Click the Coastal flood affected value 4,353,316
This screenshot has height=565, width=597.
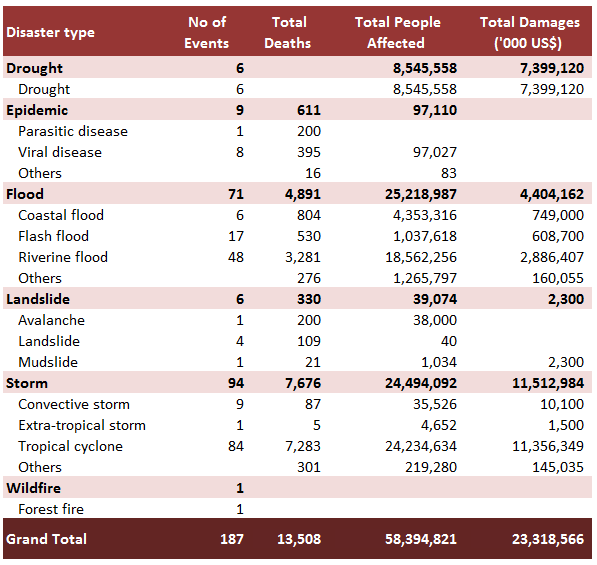[425, 215]
